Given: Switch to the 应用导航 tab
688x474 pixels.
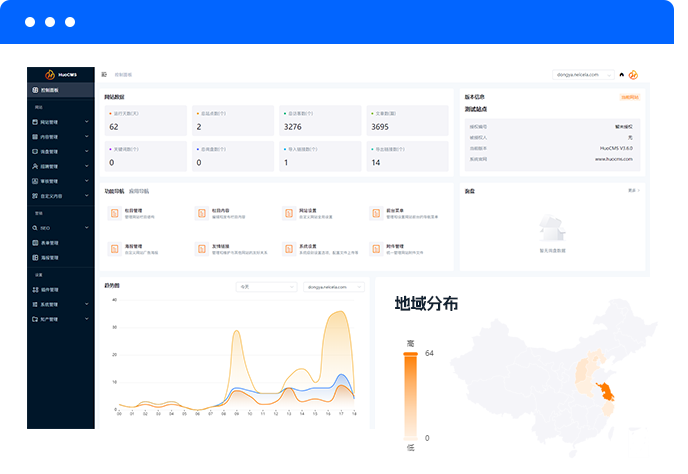Looking at the screenshot, I should point(139,191).
